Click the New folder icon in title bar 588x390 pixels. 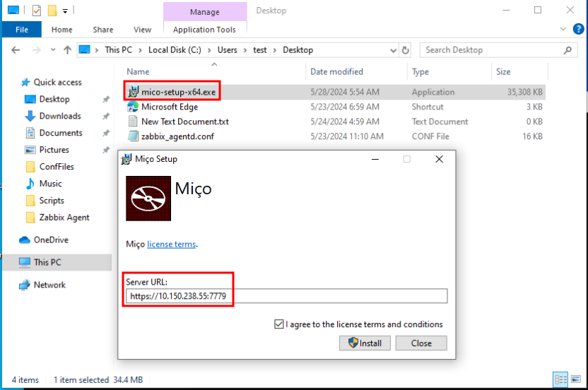(x=52, y=11)
